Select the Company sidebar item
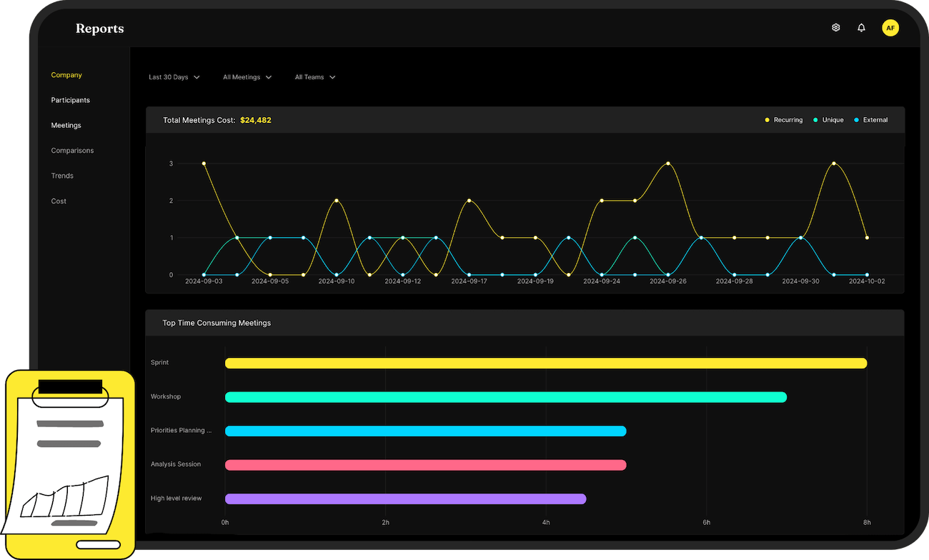The width and height of the screenshot is (929, 560). (x=66, y=75)
